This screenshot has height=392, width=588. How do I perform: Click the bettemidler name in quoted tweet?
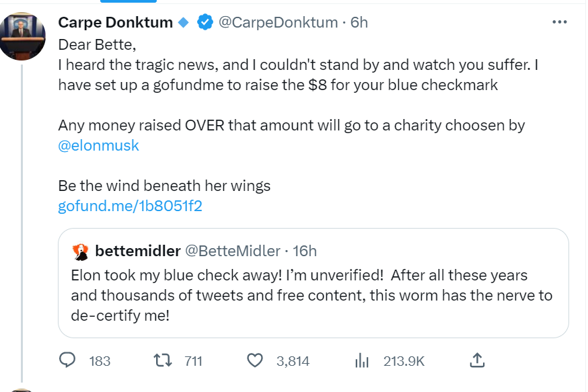[138, 251]
